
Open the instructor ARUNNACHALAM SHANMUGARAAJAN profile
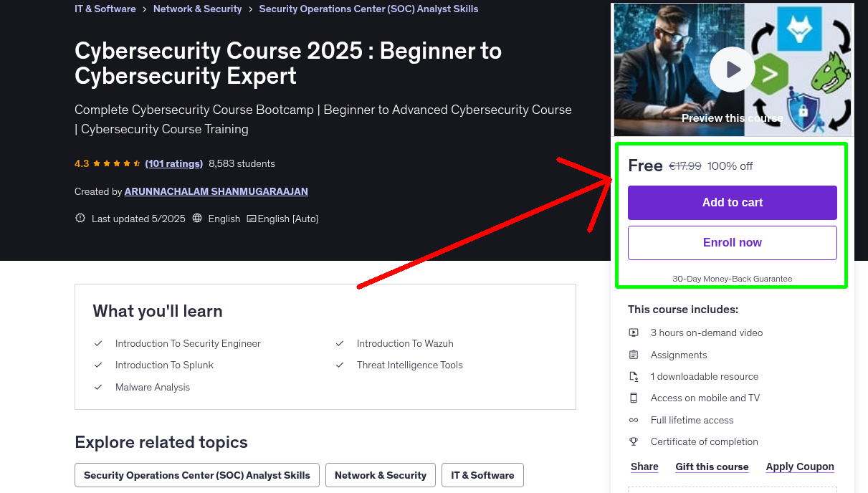pyautogui.click(x=216, y=191)
